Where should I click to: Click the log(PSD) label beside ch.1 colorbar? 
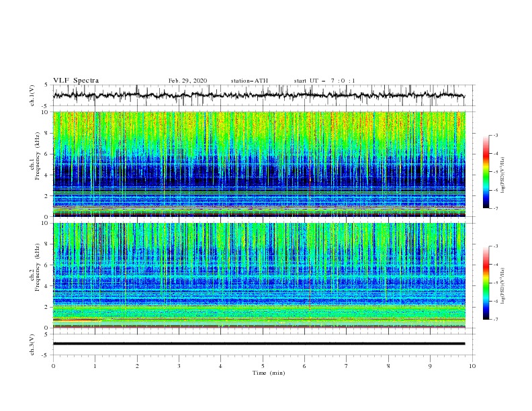(503, 175)
